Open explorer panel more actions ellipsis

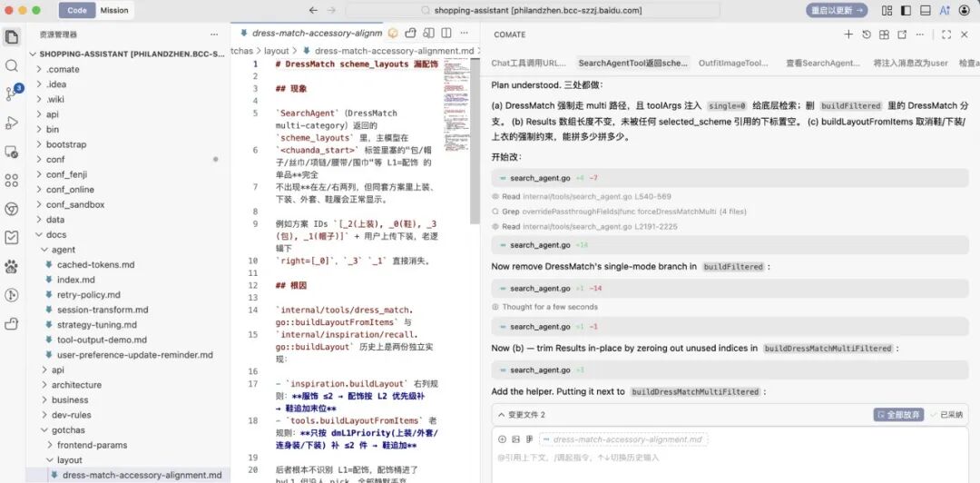214,34
